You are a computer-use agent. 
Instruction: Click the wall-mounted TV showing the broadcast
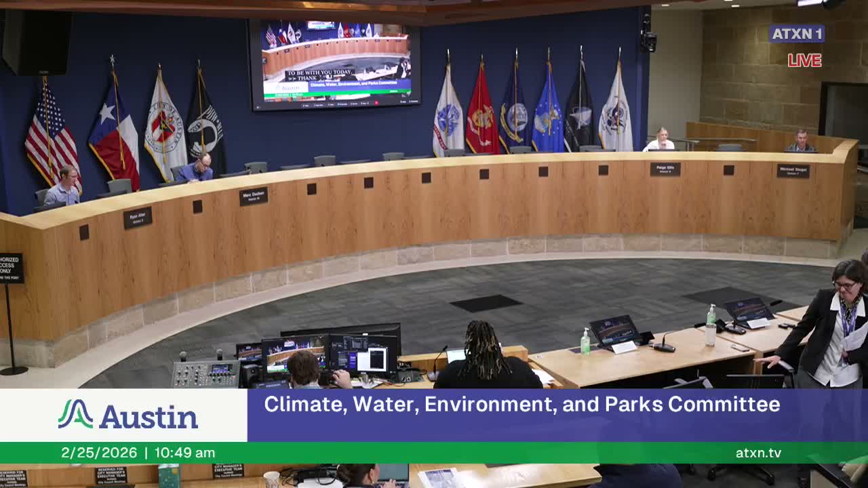334,63
